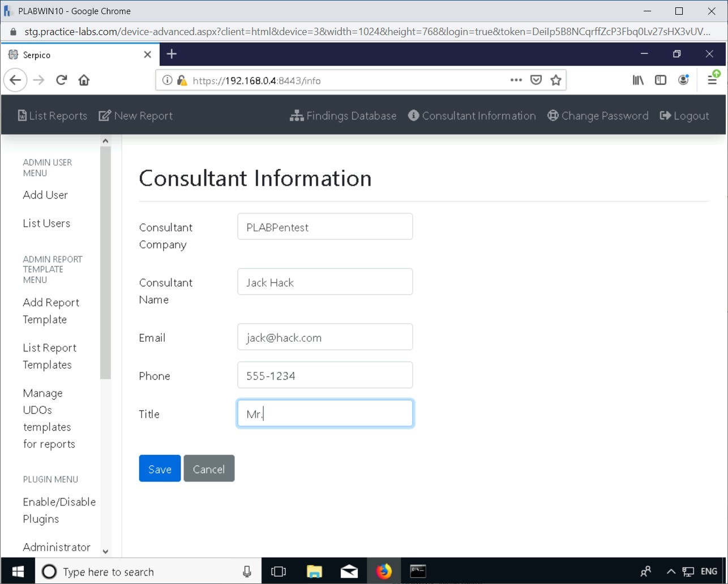Open File Explorer from the taskbar

point(314,572)
